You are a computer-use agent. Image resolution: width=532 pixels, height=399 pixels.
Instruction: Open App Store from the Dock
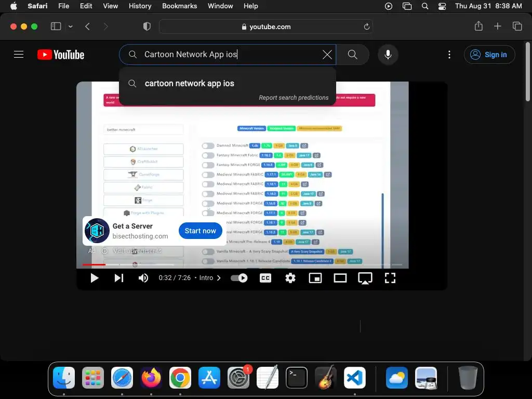pyautogui.click(x=209, y=377)
